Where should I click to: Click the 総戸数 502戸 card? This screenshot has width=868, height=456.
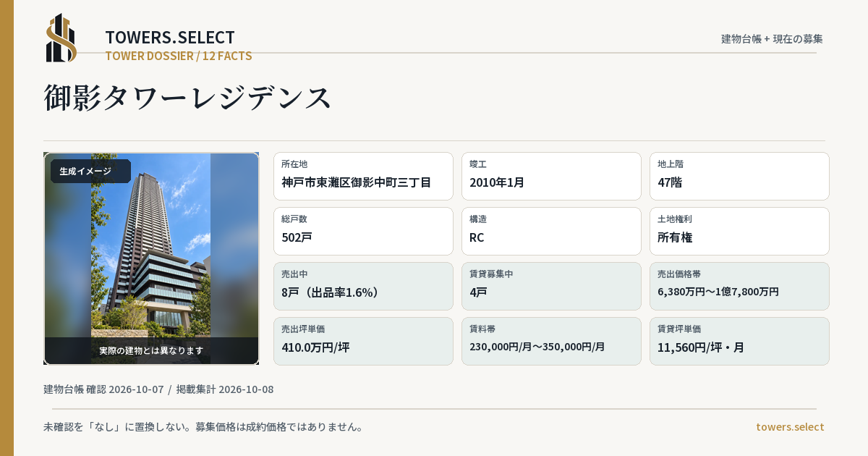tap(363, 231)
